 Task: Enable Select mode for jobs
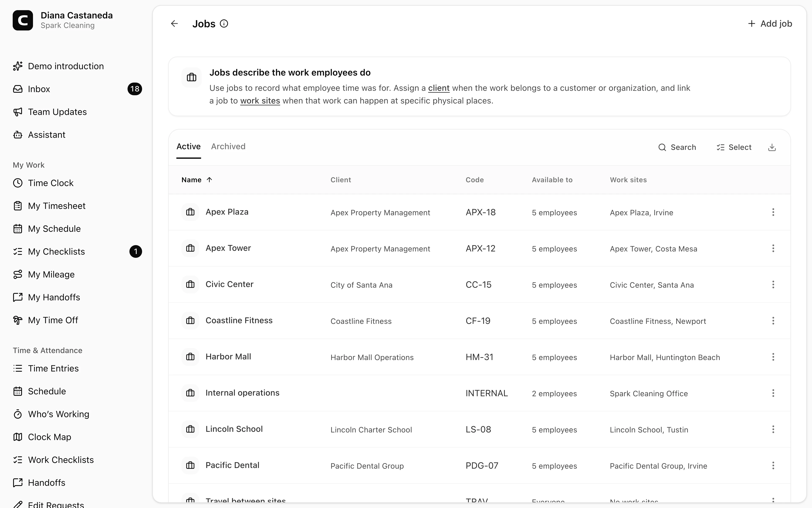point(734,147)
